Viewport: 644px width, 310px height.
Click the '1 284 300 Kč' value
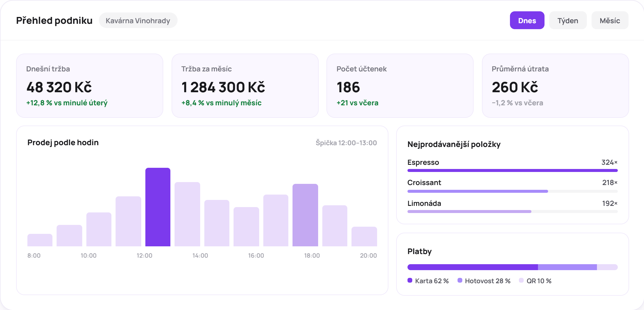coord(223,87)
